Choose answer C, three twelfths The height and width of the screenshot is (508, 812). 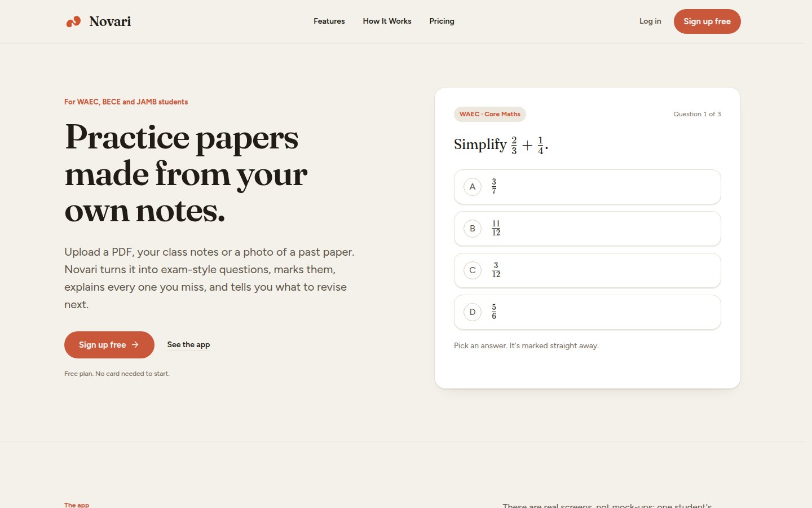[587, 270]
